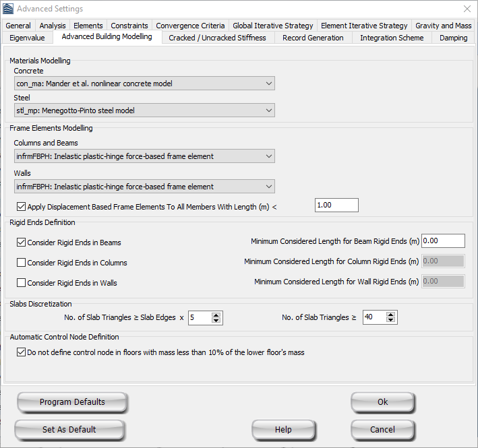This screenshot has width=478, height=448.
Task: Click the member length input field
Action: (336, 205)
